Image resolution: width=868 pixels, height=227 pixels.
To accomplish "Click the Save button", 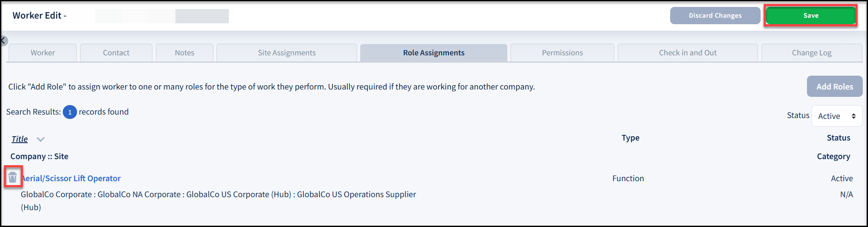I will tap(810, 16).
